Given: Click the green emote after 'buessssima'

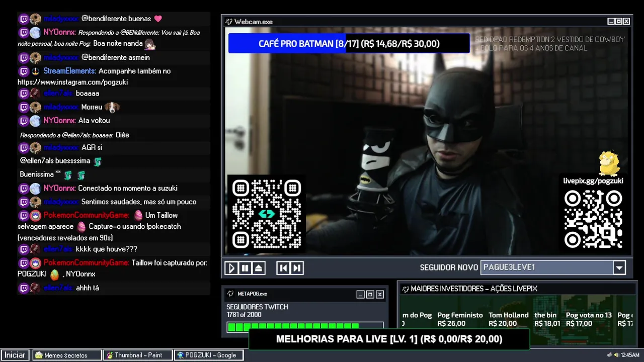Looking at the screenshot, I should click(98, 161).
